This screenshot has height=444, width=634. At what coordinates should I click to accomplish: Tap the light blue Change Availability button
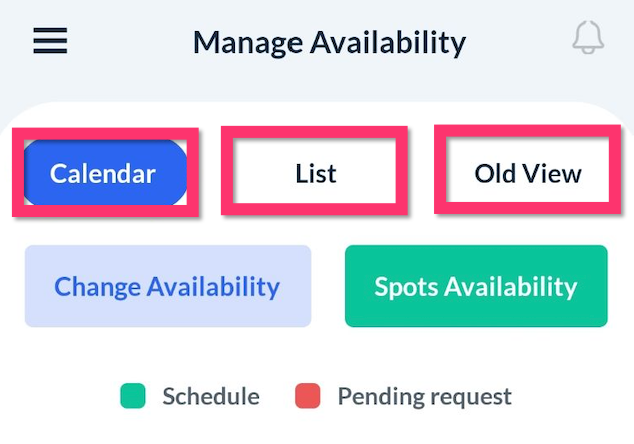[167, 287]
